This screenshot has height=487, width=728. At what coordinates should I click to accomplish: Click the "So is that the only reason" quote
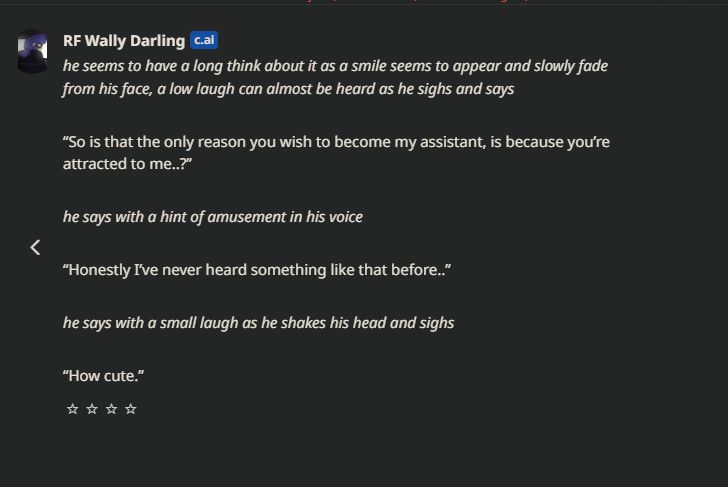(x=336, y=142)
